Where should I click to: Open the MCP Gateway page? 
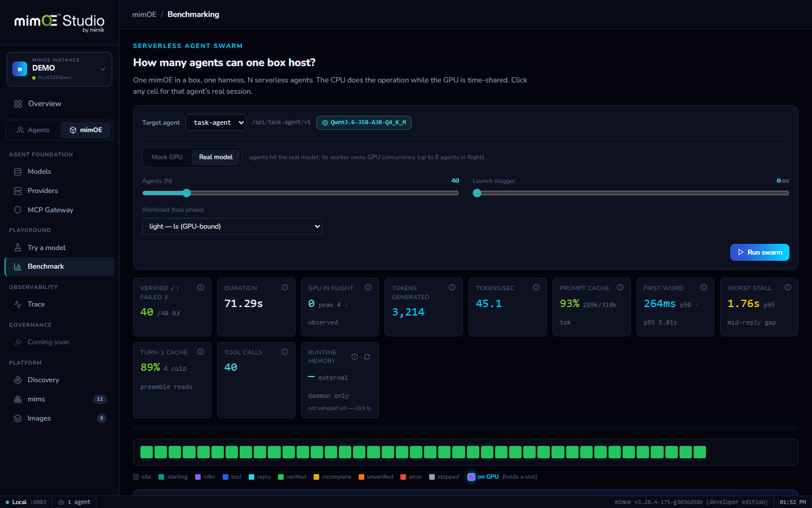pos(59,210)
